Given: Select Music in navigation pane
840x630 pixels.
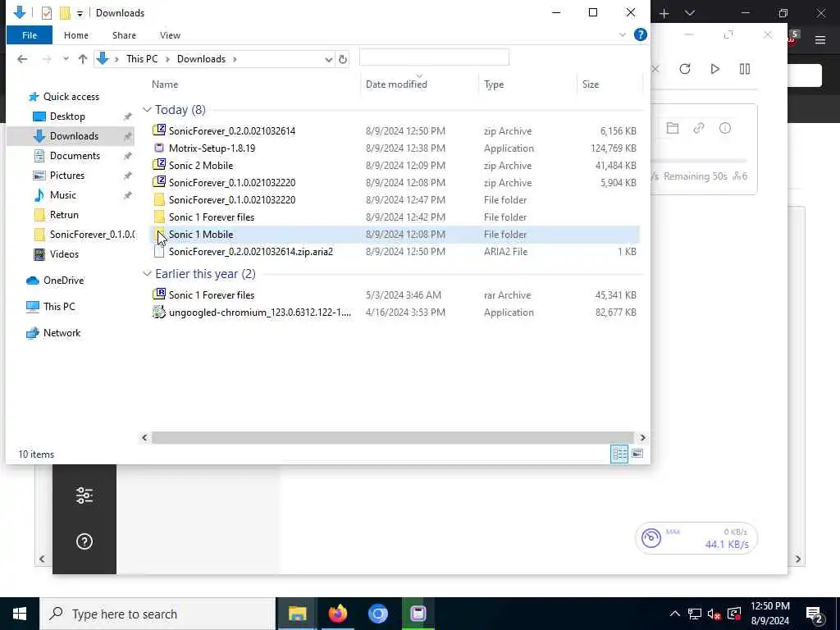Looking at the screenshot, I should pyautogui.click(x=62, y=195).
